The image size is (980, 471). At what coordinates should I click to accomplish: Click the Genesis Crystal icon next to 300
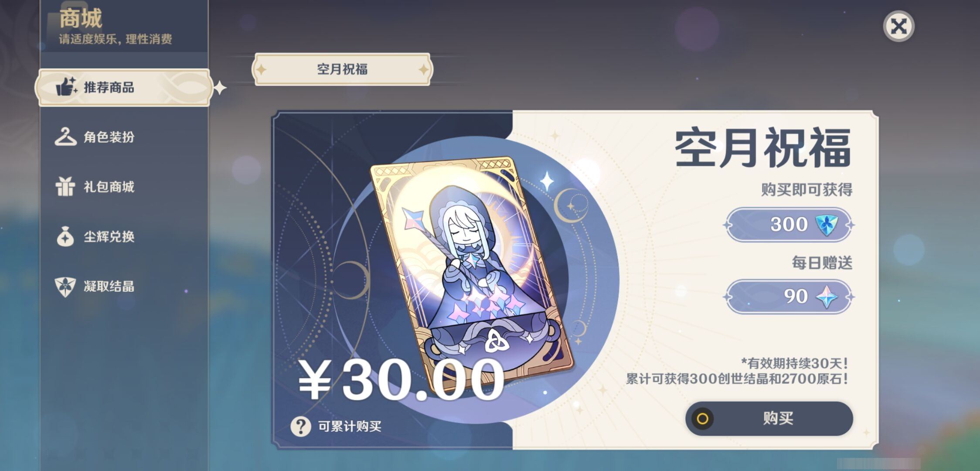click(826, 225)
